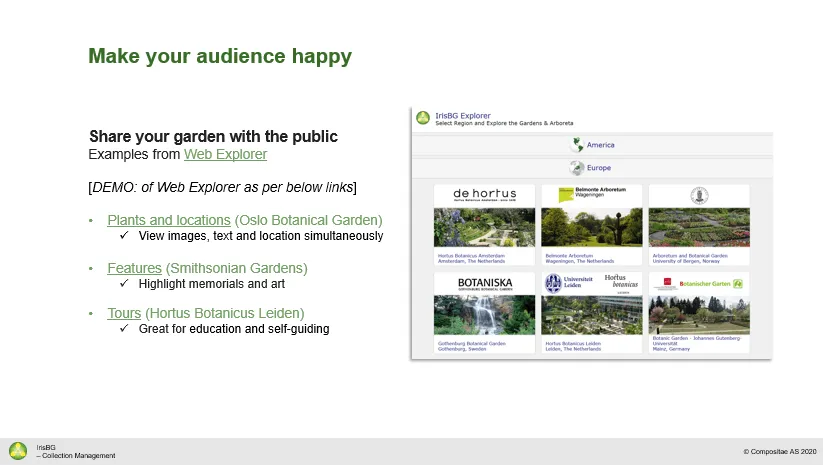Screen dimensions: 823x465
Task: Open the Belmonte Arboretum garden photo
Action: (592, 227)
